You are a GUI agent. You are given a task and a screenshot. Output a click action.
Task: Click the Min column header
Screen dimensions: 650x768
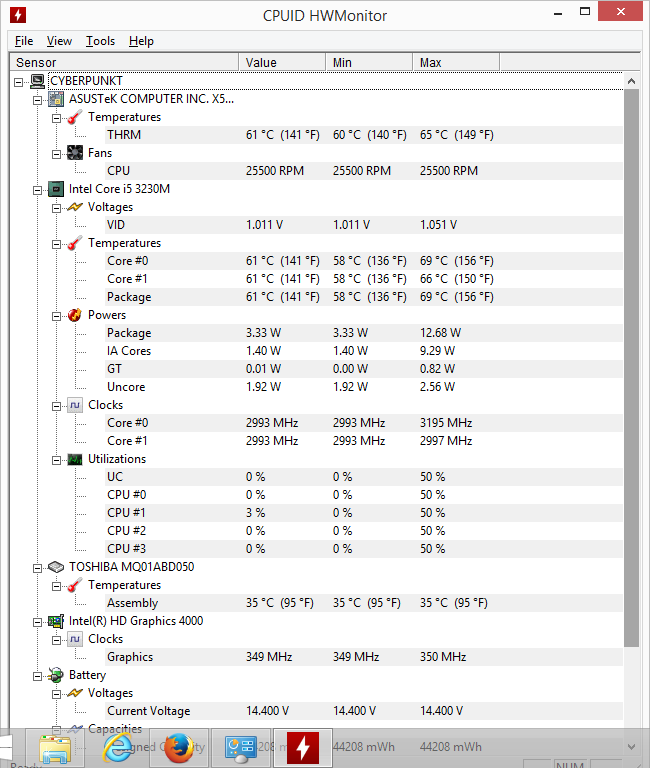[369, 63]
